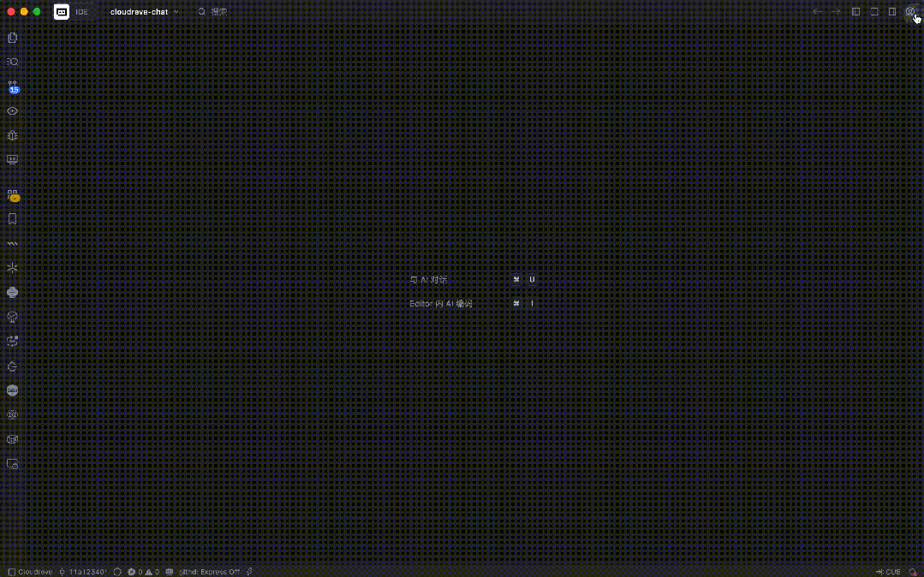Viewport: 924px width, 577px height.
Task: Toggle the primary left sidebar layout
Action: 856,12
